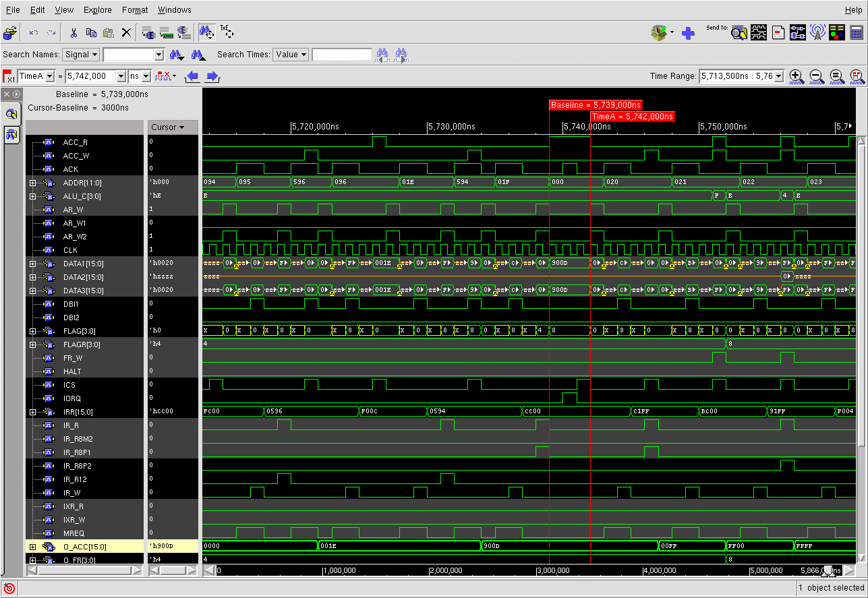Send to Signal Flow antenna icon
Image resolution: width=868 pixels, height=598 pixels.
[x=817, y=32]
